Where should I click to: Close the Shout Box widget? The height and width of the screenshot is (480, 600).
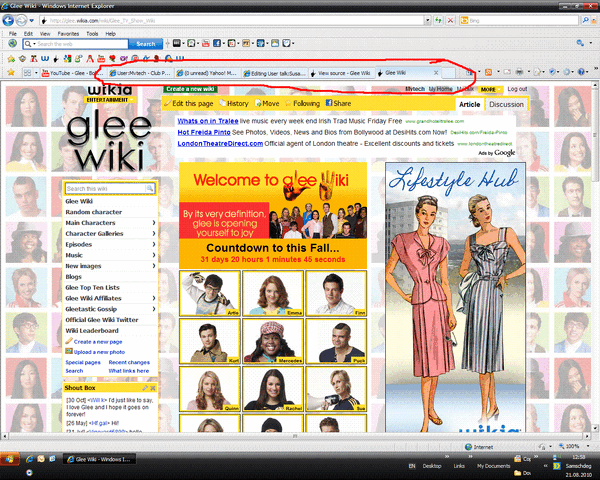(x=153, y=388)
